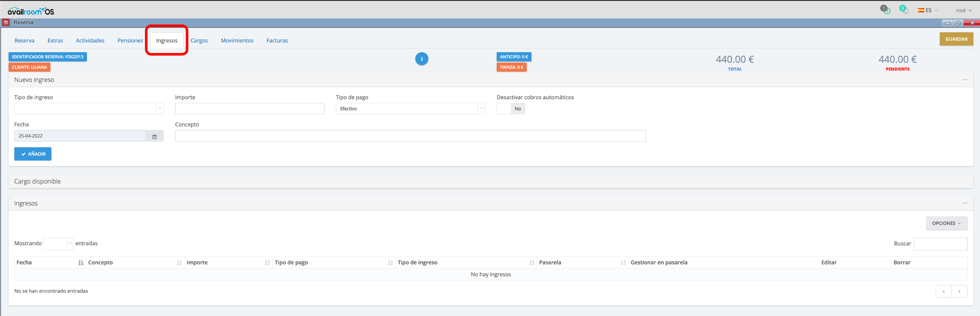980x316 pixels.
Task: Click the blue info circle icon
Action: pos(422,59)
